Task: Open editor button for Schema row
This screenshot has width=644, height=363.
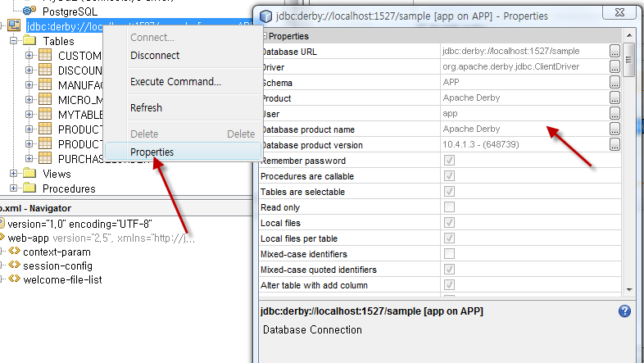Action: [x=615, y=82]
